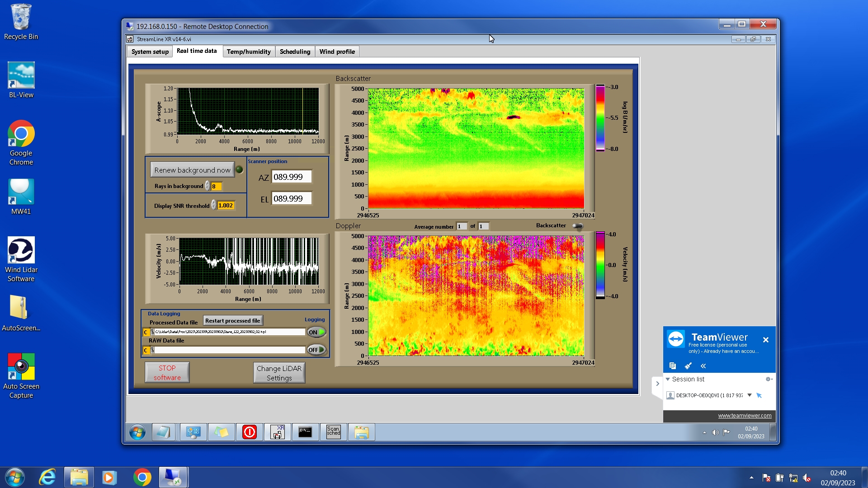Screen dimensions: 868x488
Task: Click the red power icon in remote taskbar
Action: (x=249, y=432)
